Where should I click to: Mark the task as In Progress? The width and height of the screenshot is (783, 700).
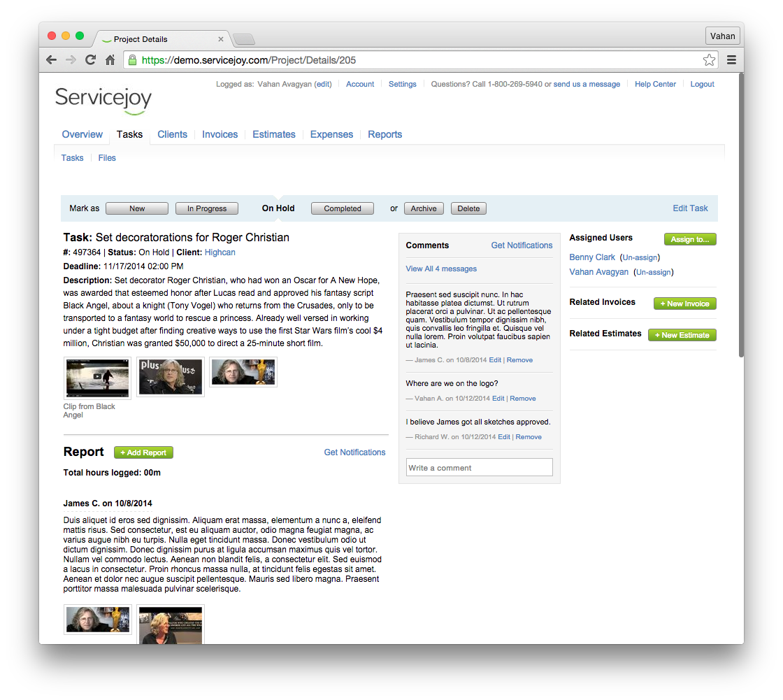point(206,208)
